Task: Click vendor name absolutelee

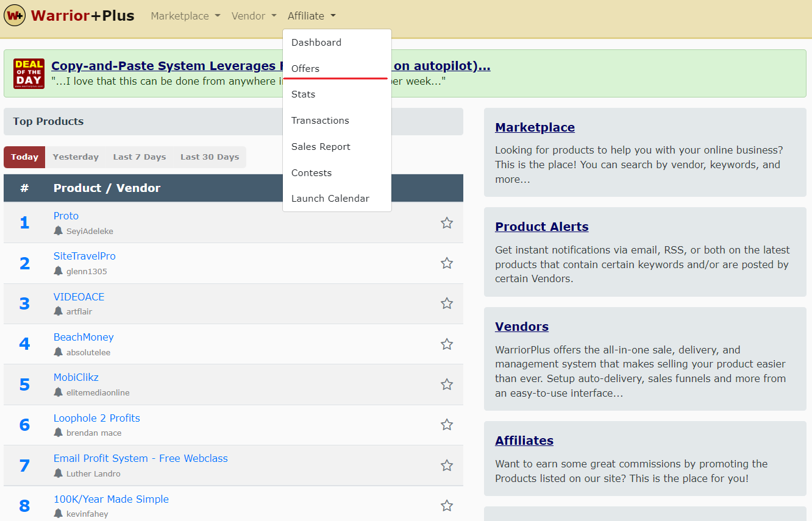Action: coord(88,352)
